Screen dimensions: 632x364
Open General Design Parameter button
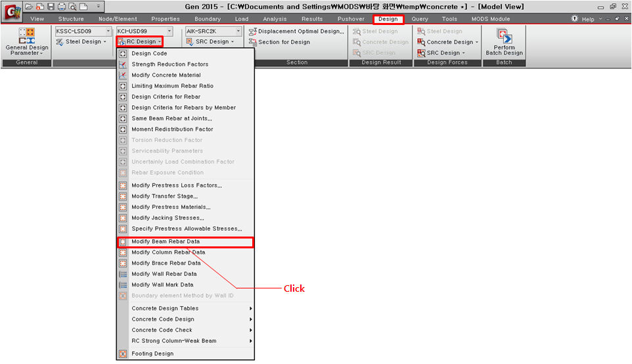click(x=26, y=42)
